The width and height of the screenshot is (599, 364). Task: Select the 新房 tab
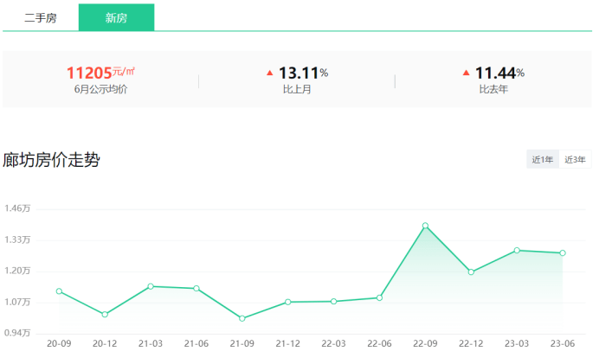(116, 18)
